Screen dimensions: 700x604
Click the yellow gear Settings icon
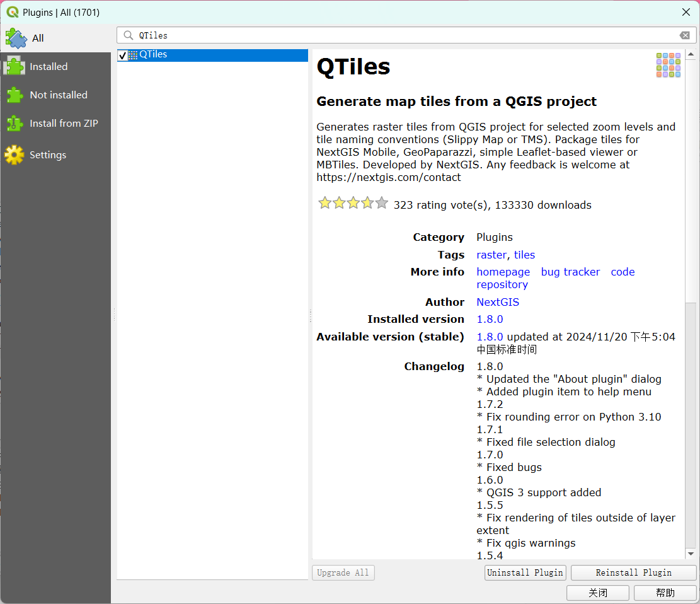[14, 155]
